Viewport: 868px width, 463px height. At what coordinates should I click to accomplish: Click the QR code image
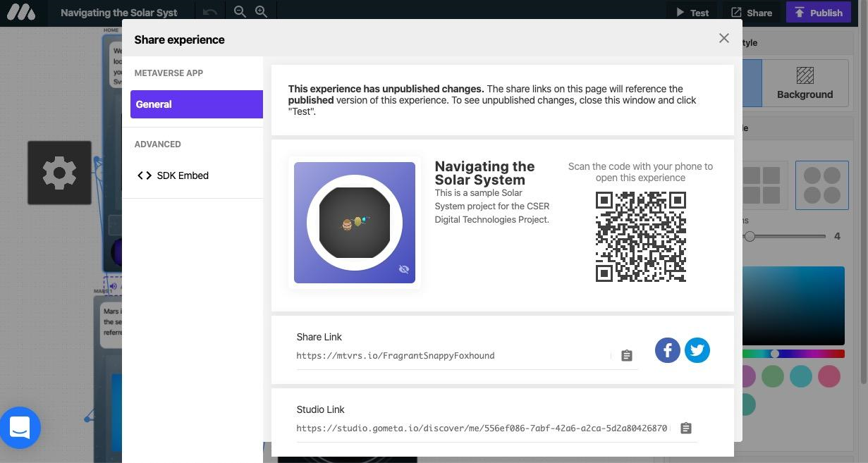coord(641,237)
